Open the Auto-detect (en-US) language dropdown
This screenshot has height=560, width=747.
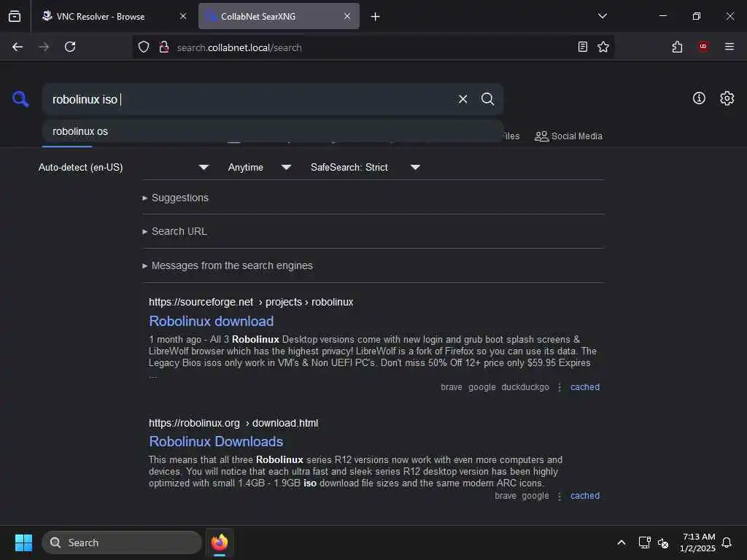pos(123,167)
